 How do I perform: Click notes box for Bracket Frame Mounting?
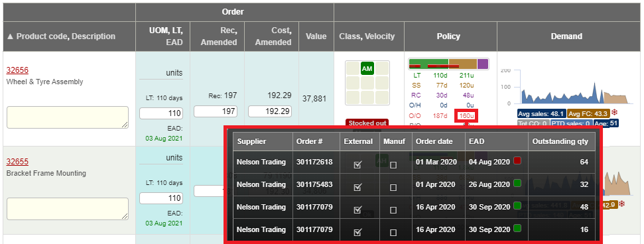tap(68, 209)
